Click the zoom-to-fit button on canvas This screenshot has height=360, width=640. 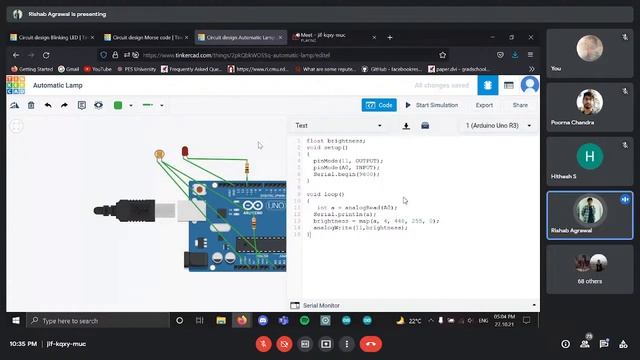point(16,126)
